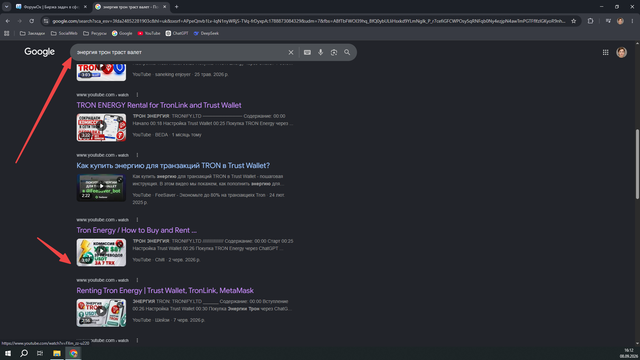Open options menu for TRON ENERGY Rental result
Screen dimensions: 640x360
click(x=137, y=95)
